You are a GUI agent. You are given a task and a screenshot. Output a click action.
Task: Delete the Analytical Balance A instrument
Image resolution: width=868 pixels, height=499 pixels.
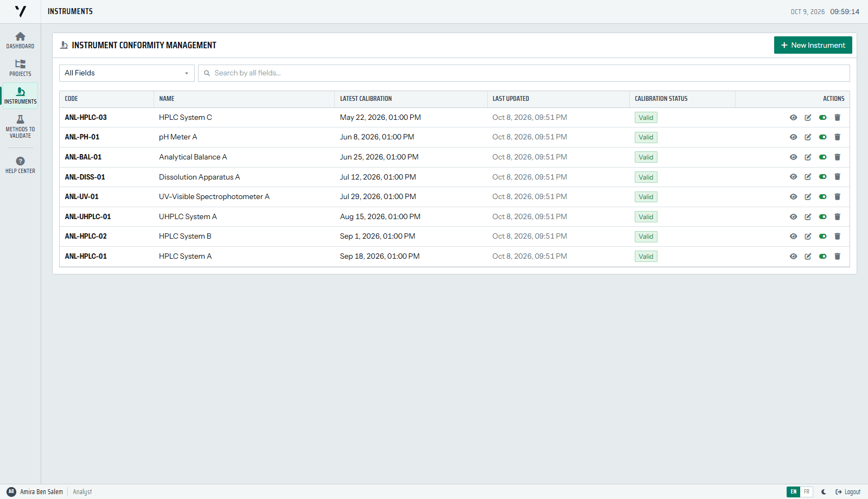click(837, 157)
